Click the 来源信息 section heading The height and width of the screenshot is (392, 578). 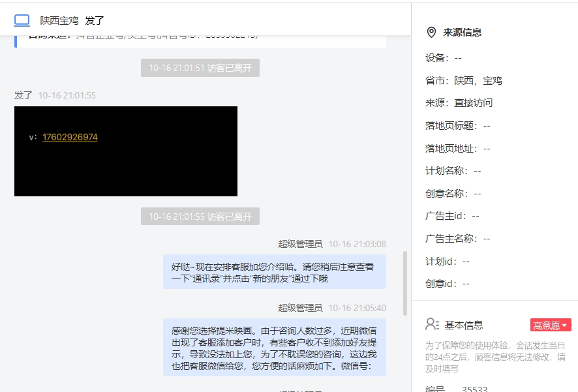point(463,33)
